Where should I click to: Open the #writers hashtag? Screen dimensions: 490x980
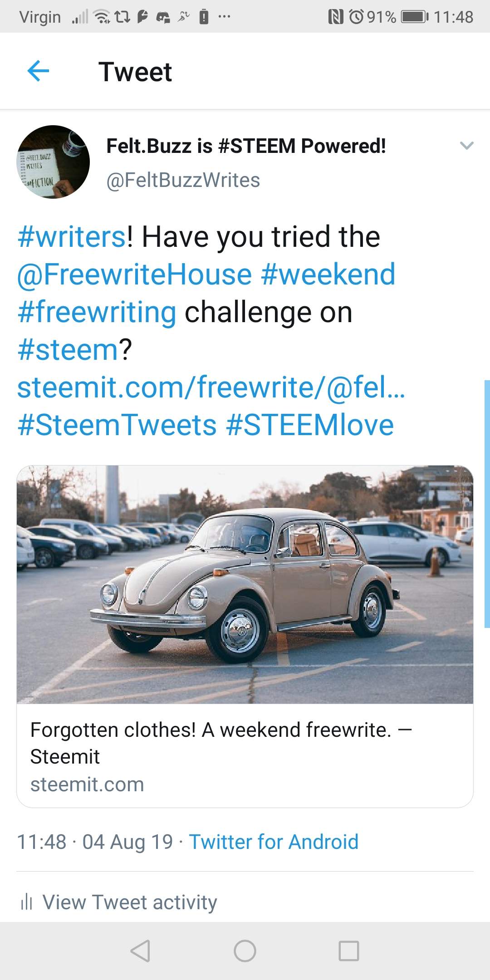(x=72, y=237)
